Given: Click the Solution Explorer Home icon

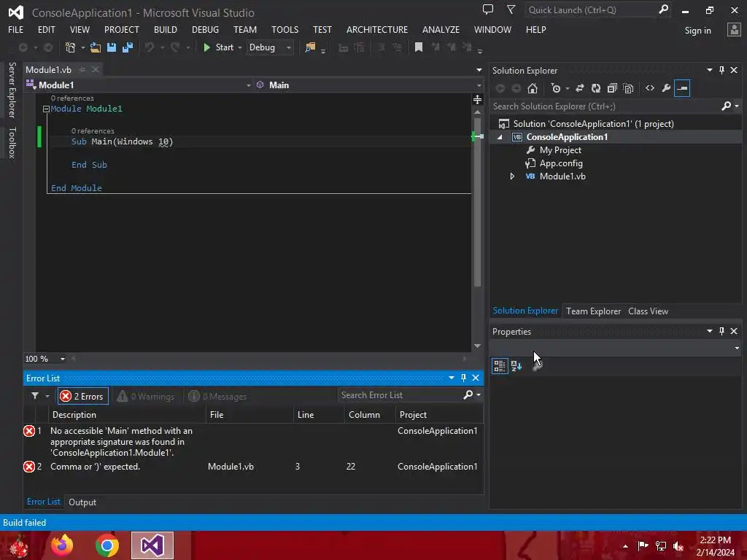Looking at the screenshot, I should coord(533,88).
